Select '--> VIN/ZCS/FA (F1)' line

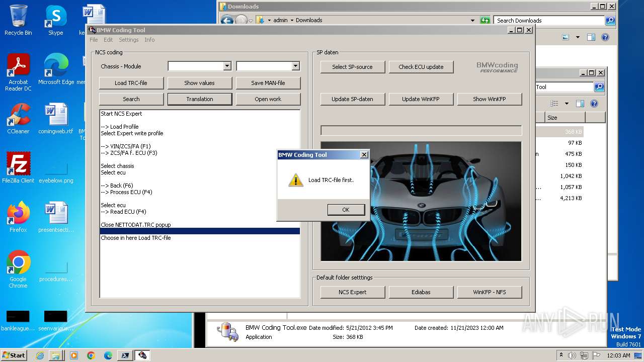(200, 146)
